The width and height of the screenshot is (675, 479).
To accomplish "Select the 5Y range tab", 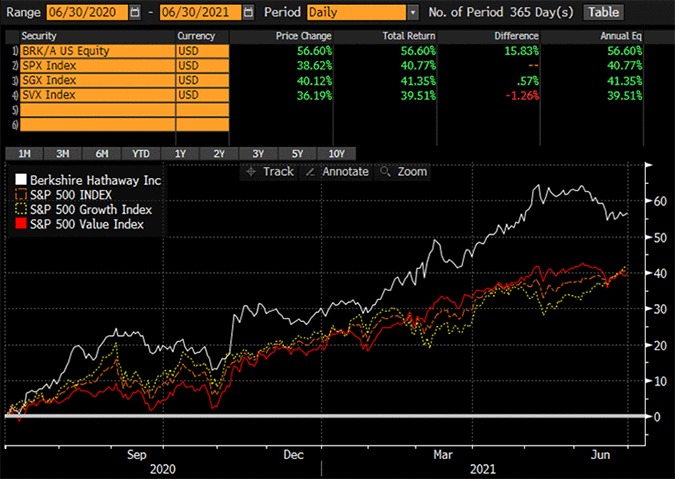I will [x=297, y=154].
